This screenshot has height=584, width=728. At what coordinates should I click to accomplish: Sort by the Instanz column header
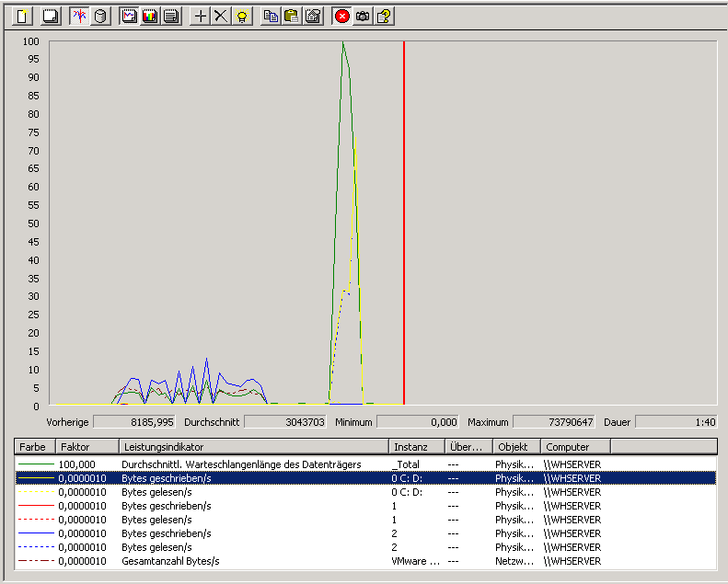tap(417, 447)
